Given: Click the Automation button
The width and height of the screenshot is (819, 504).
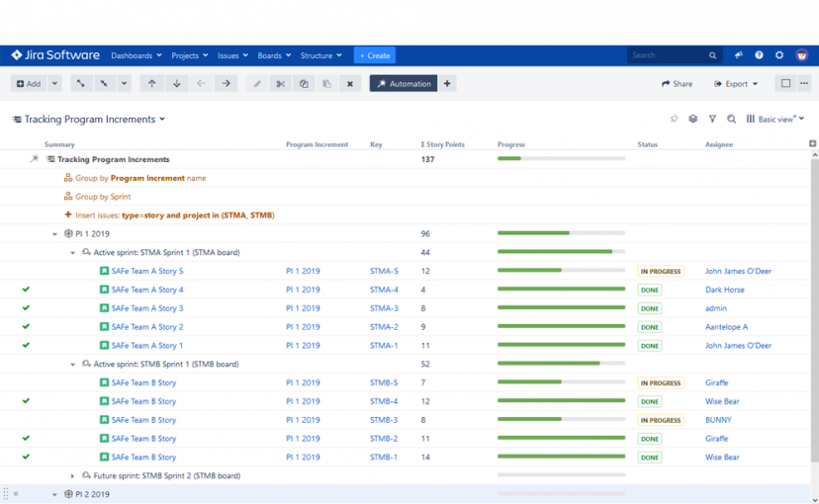Looking at the screenshot, I should 404,83.
